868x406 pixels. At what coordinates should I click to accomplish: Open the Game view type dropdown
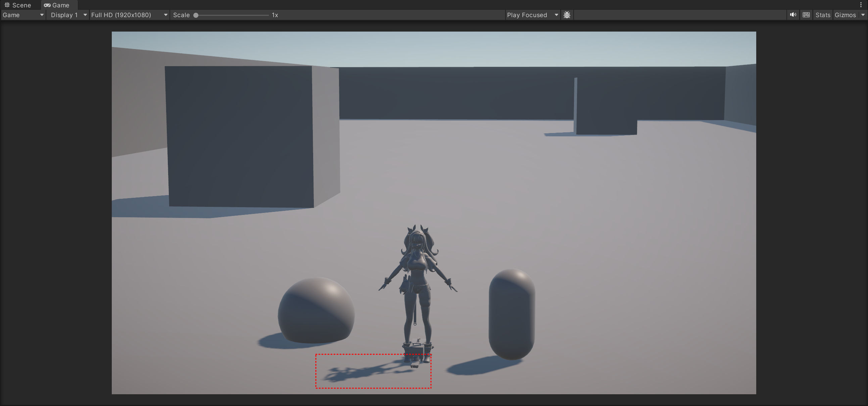pos(23,15)
